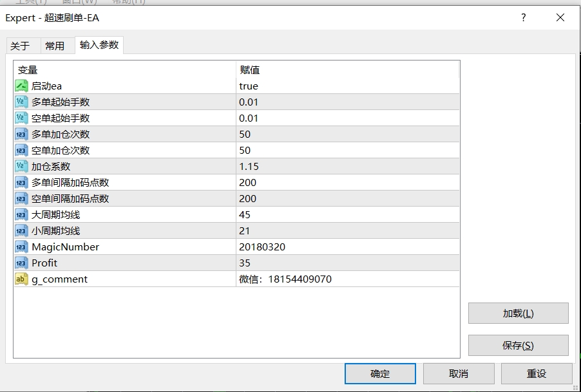Image resolution: width=581 pixels, height=392 pixels.
Task: Click the help question mark button
Action: tap(524, 18)
